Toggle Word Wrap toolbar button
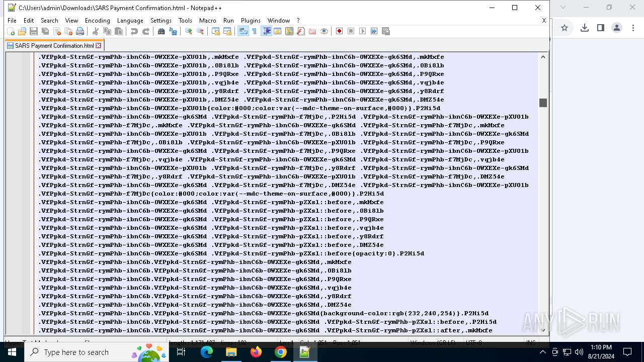Viewport: 644px width, 362px height. [243, 31]
